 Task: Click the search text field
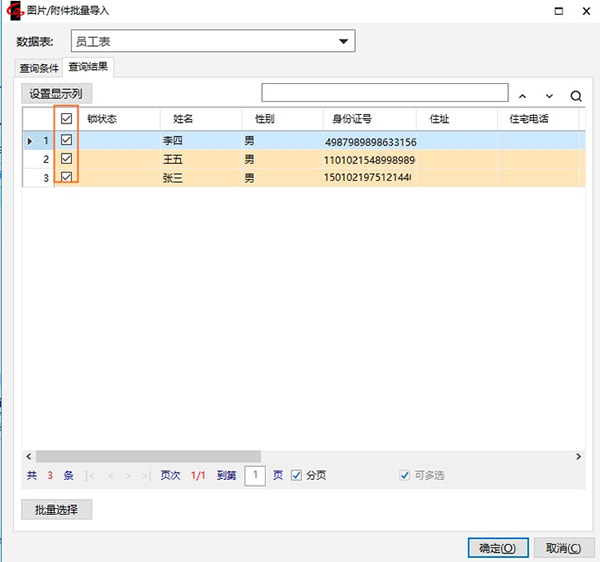383,93
